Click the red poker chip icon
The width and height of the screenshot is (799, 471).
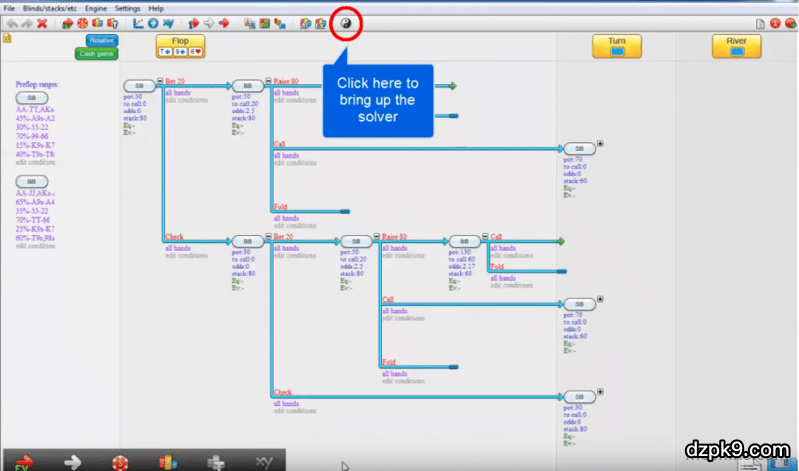coord(83,23)
